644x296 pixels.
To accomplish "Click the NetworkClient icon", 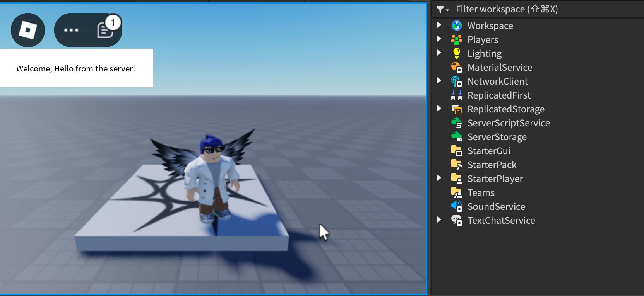I will (x=457, y=81).
